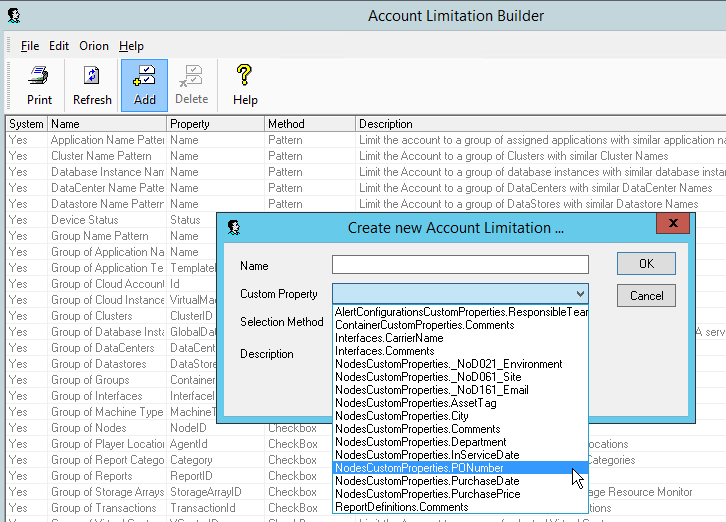Select the Application Name Pattern row
Viewport: 726px width, 522px height.
(x=366, y=140)
